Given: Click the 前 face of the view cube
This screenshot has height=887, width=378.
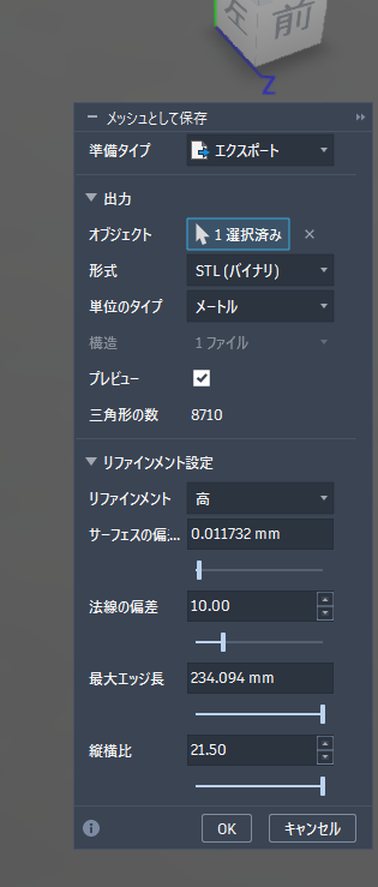Looking at the screenshot, I should click(293, 19).
